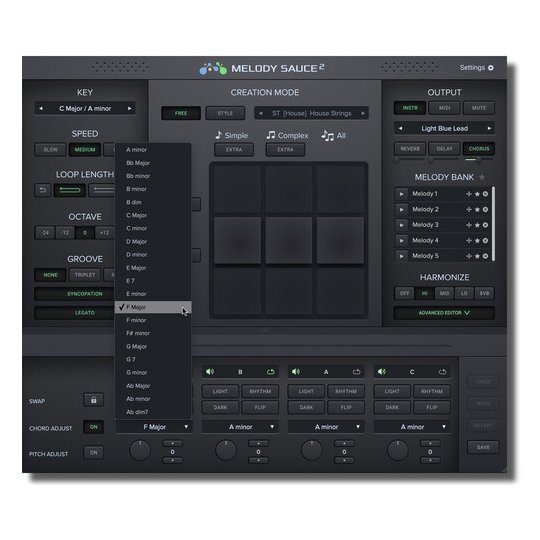This screenshot has width=540, height=540.
Task: Choose Bb Major from the chord list
Action: pos(153,163)
